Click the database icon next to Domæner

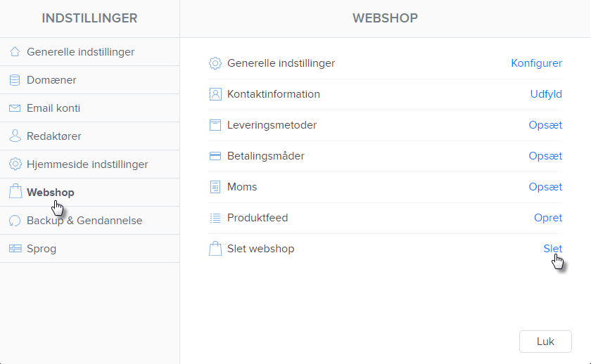click(15, 80)
